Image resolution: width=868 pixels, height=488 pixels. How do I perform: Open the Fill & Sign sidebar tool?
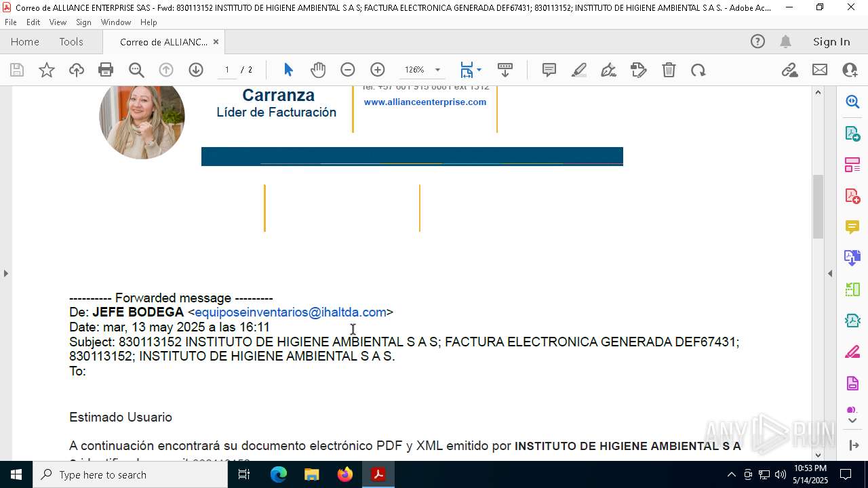click(852, 352)
